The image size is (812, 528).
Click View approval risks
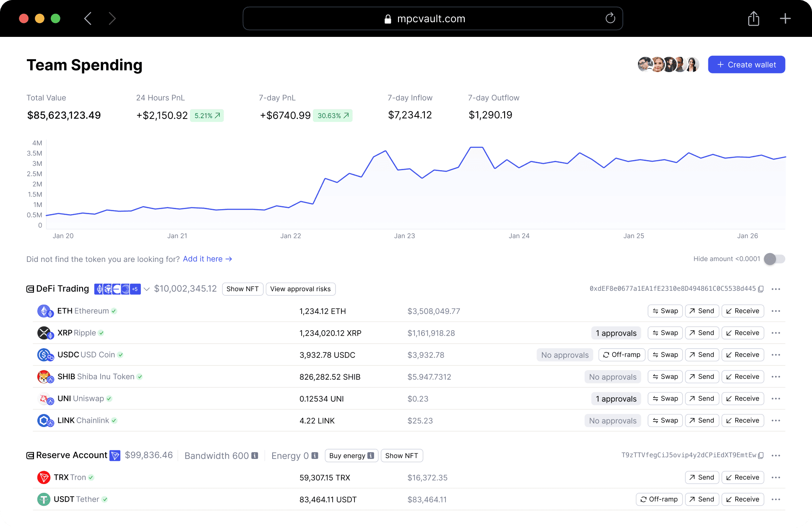(300, 289)
